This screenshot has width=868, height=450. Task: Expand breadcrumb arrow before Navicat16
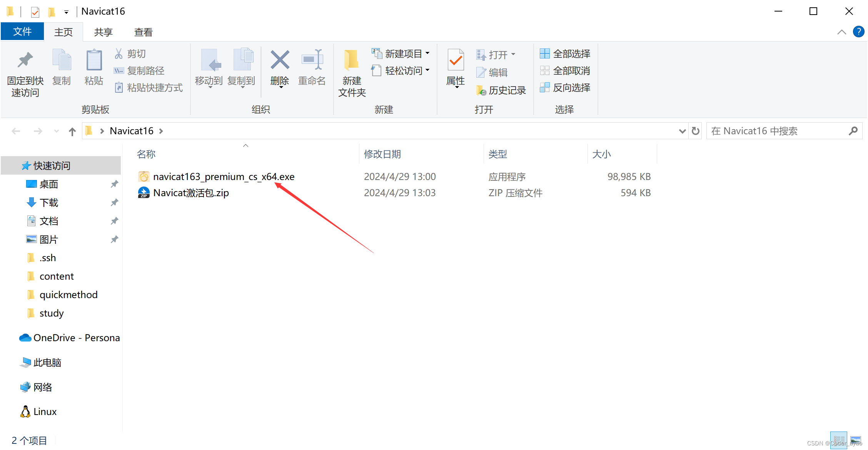pos(102,131)
